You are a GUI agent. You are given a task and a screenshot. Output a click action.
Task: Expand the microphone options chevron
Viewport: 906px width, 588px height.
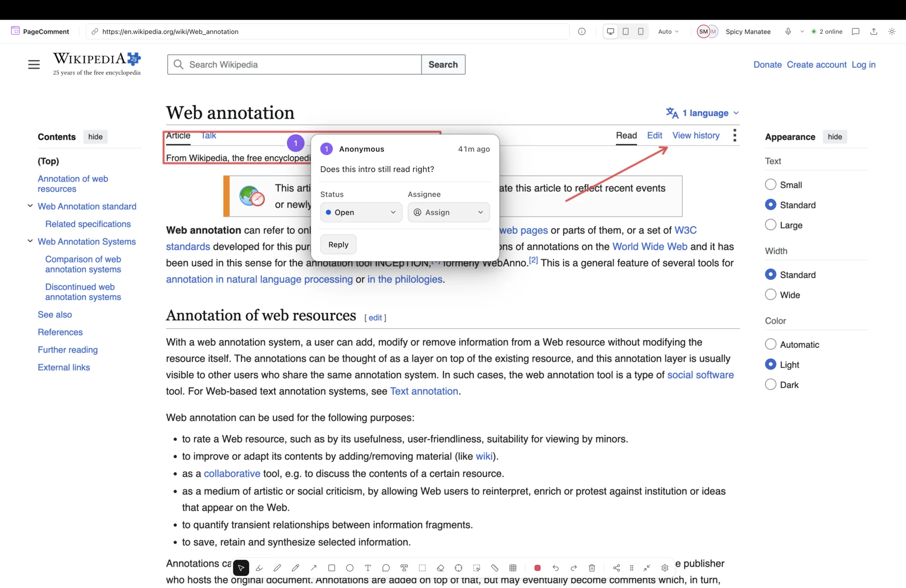802,31
